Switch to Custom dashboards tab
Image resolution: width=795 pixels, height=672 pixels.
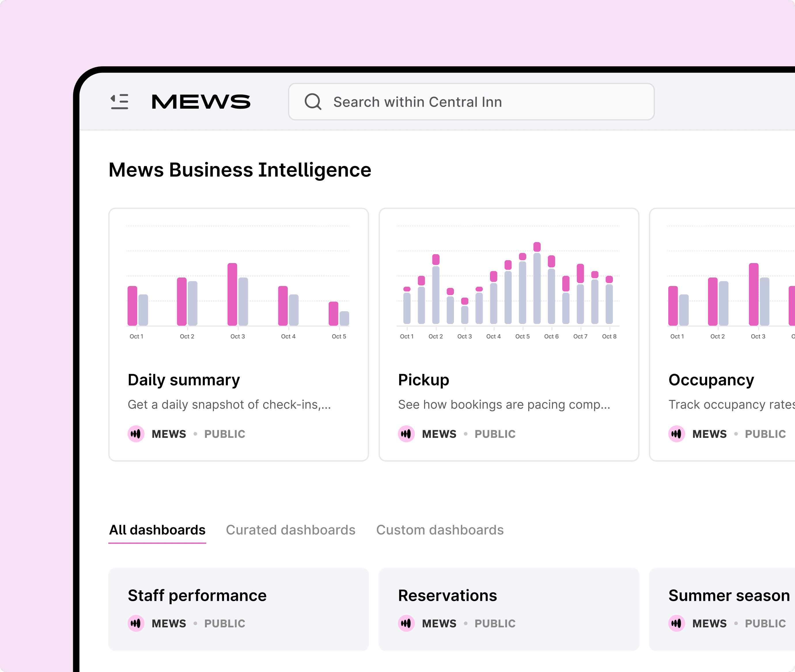(440, 530)
